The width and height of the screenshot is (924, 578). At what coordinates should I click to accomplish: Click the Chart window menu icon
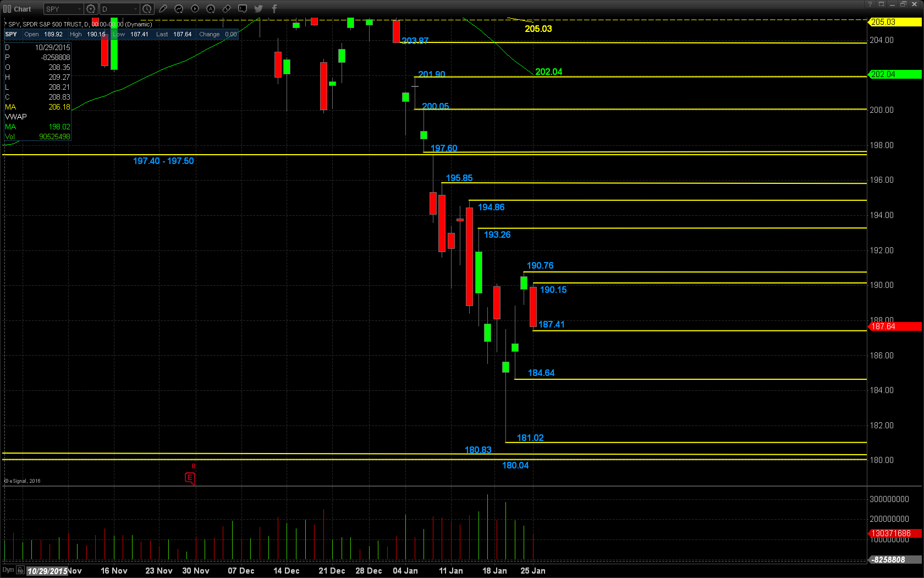pos(7,9)
